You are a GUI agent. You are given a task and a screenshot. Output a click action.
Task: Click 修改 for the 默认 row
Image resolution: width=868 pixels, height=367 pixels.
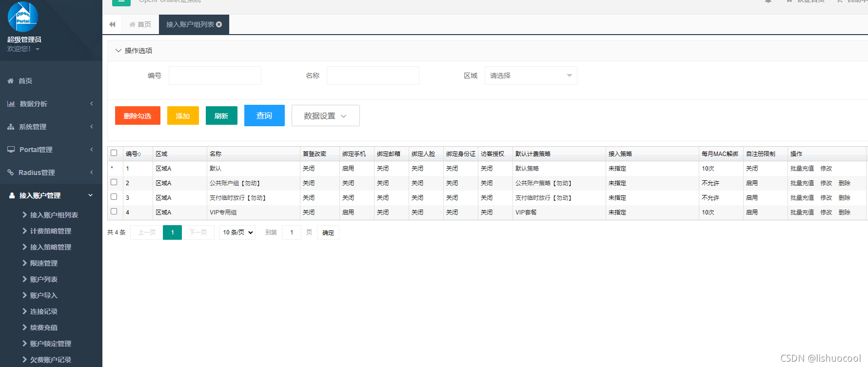pos(826,169)
